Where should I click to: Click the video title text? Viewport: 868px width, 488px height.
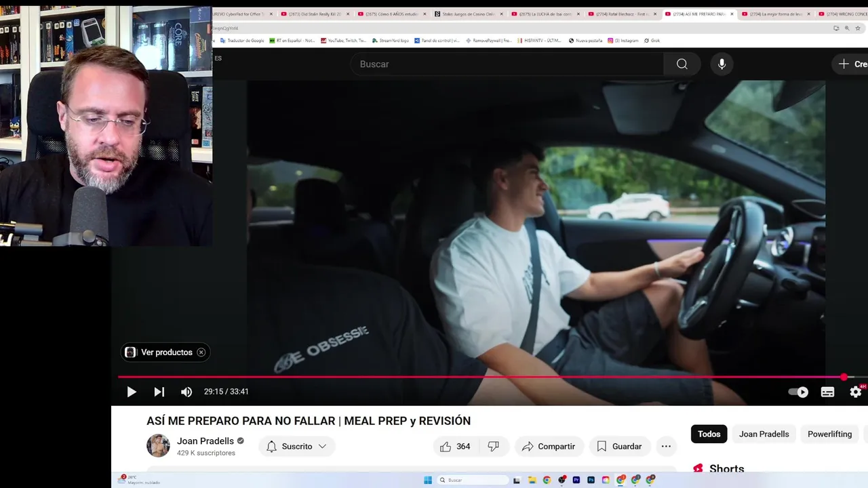(x=309, y=421)
